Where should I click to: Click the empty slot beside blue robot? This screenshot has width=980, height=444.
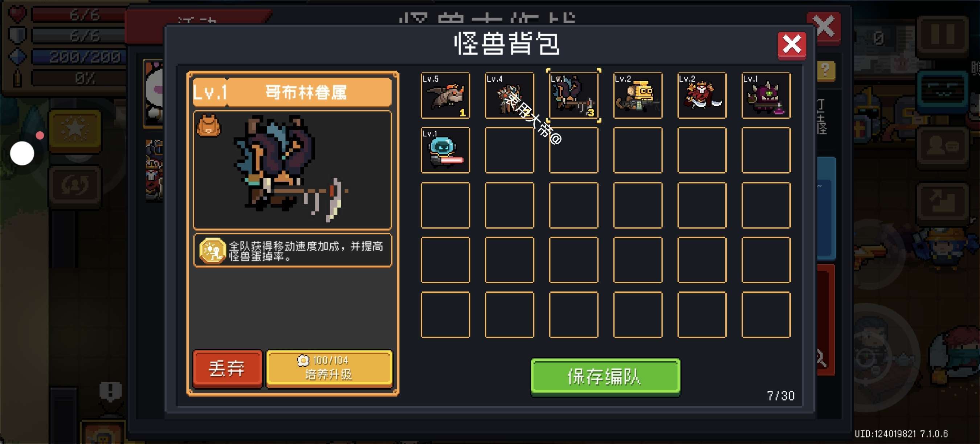pyautogui.click(x=509, y=150)
